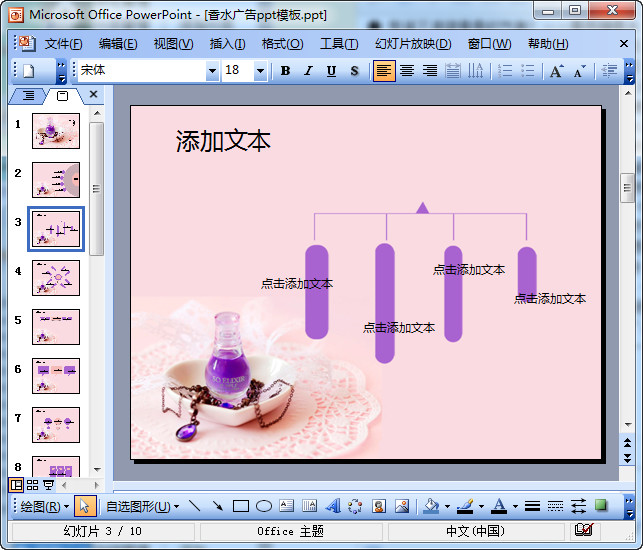Viewport: 643px width, 550px height.
Task: Click the decrease indent icon
Action: click(609, 71)
